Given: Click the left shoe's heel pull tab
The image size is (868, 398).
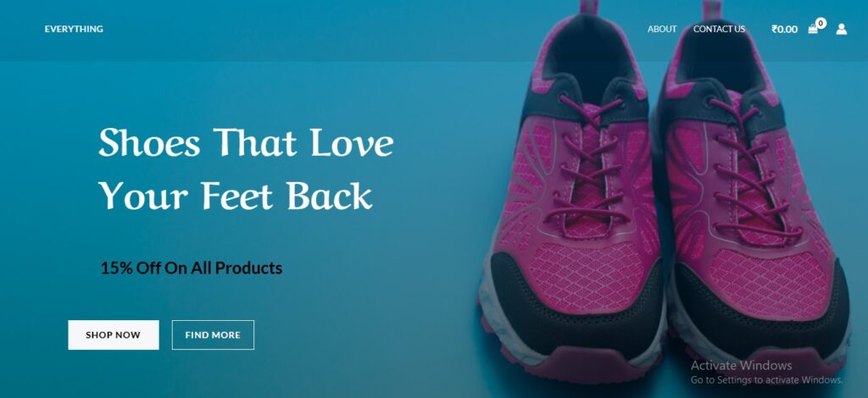Looking at the screenshot, I should [589, 7].
